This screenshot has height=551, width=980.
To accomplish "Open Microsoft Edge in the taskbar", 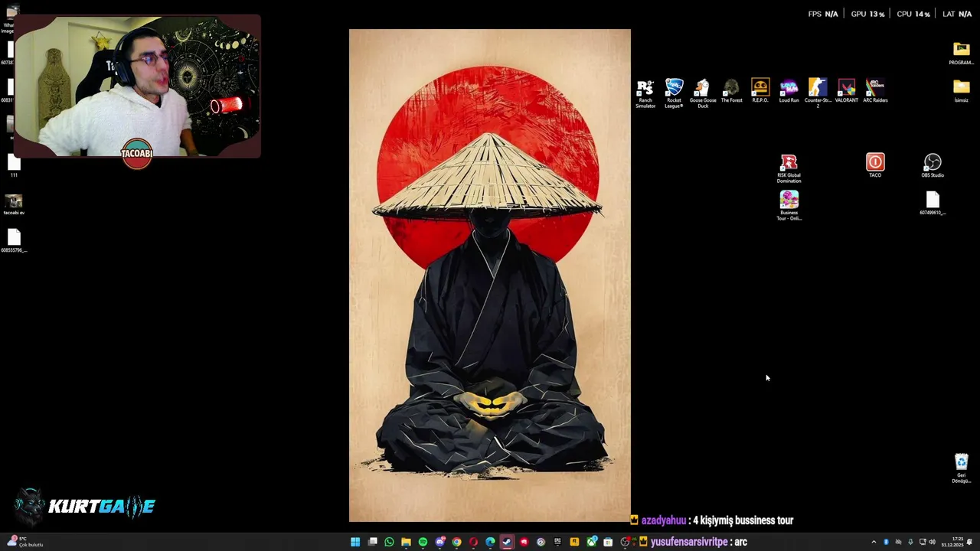I will pyautogui.click(x=490, y=542).
